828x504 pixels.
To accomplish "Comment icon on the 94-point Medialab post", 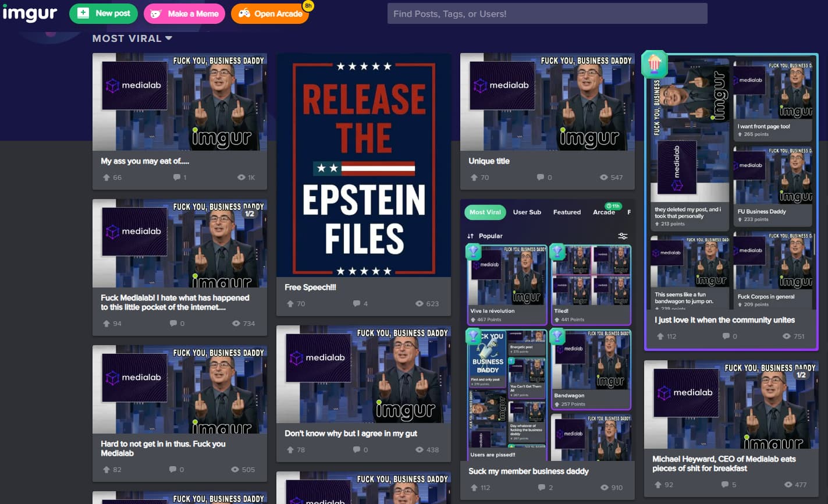I will click(173, 324).
